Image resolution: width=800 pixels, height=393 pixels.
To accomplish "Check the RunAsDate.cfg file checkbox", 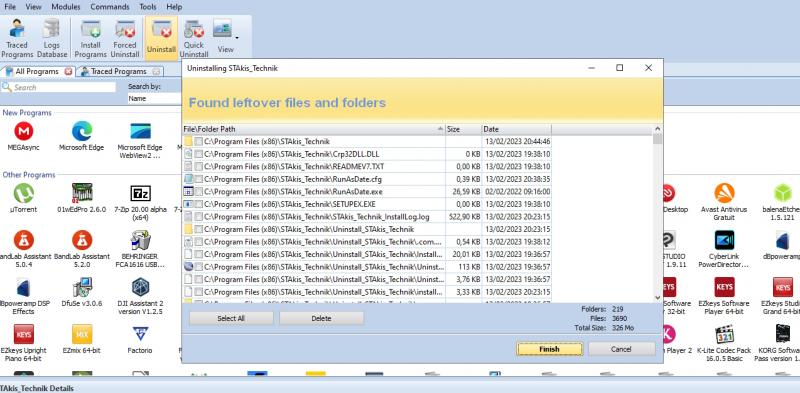I will pos(198,179).
